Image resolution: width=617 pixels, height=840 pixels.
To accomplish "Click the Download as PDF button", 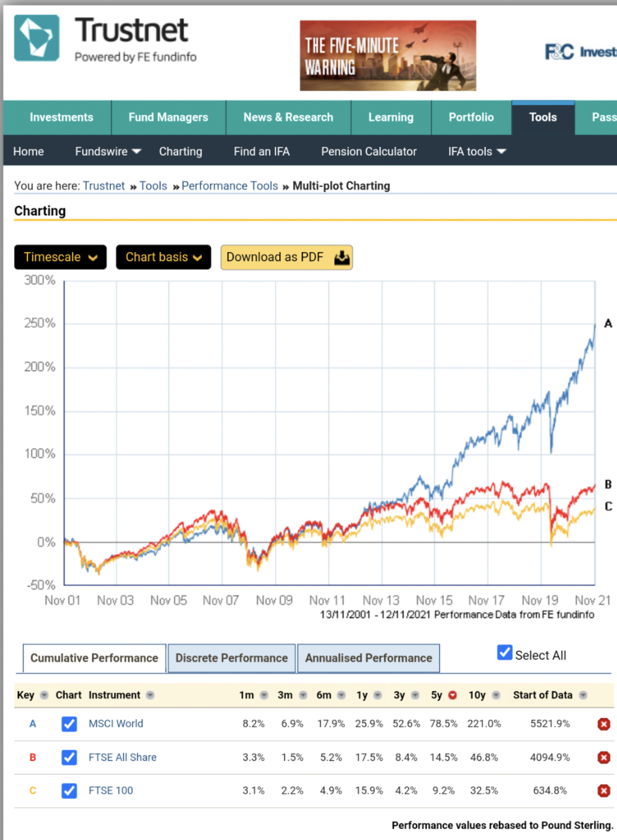I will tap(287, 257).
